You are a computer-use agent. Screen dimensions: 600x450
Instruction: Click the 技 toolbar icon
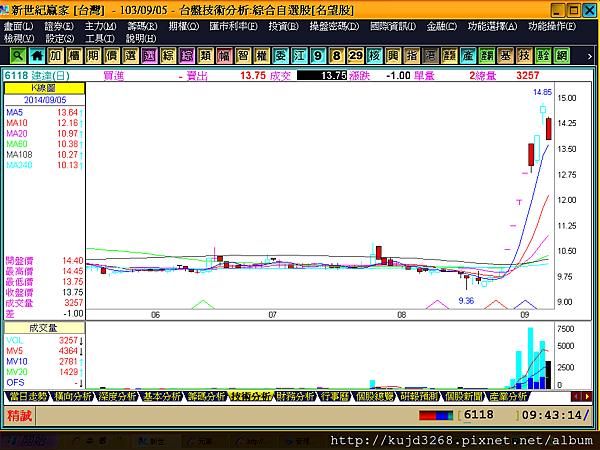click(524, 56)
